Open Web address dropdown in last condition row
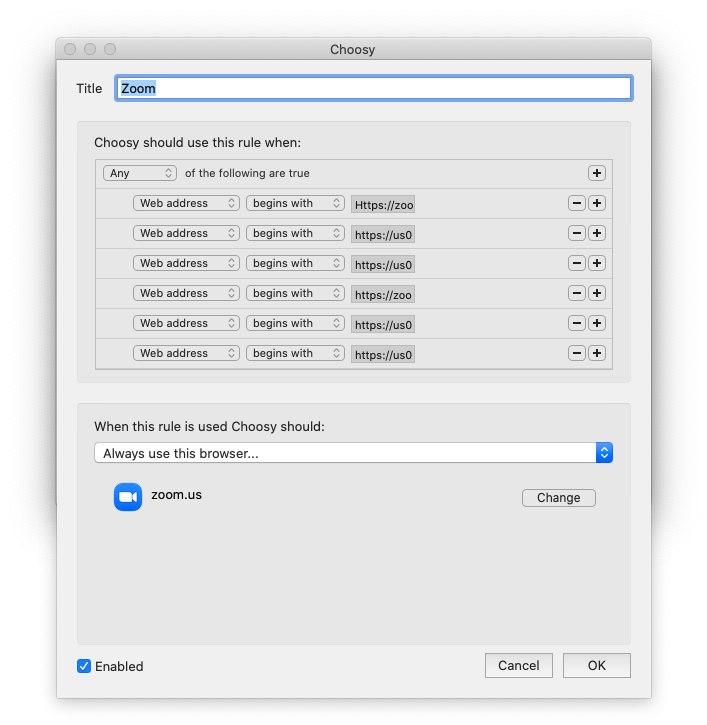707x725 pixels. (x=186, y=353)
